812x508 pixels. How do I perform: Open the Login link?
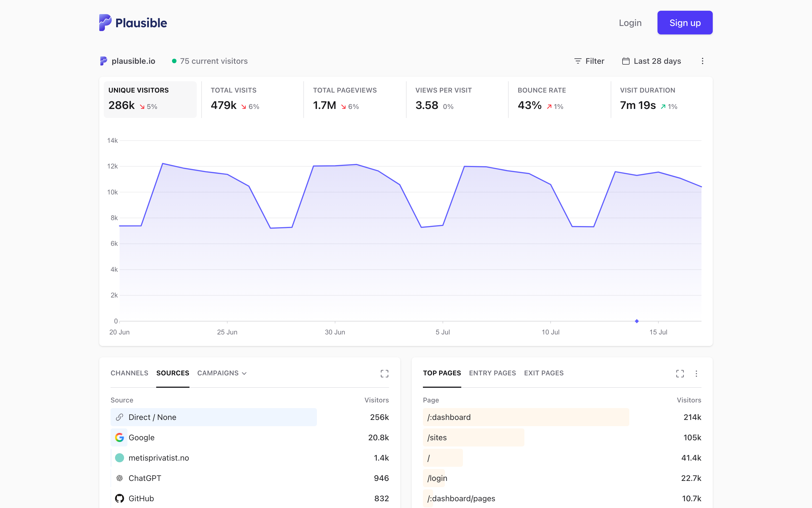click(x=630, y=23)
